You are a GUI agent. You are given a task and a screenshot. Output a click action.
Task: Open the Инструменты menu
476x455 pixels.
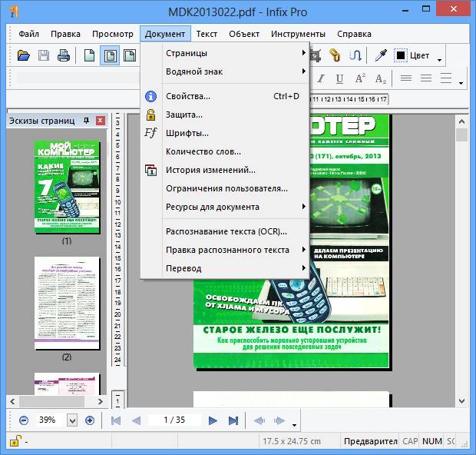pyautogui.click(x=299, y=34)
